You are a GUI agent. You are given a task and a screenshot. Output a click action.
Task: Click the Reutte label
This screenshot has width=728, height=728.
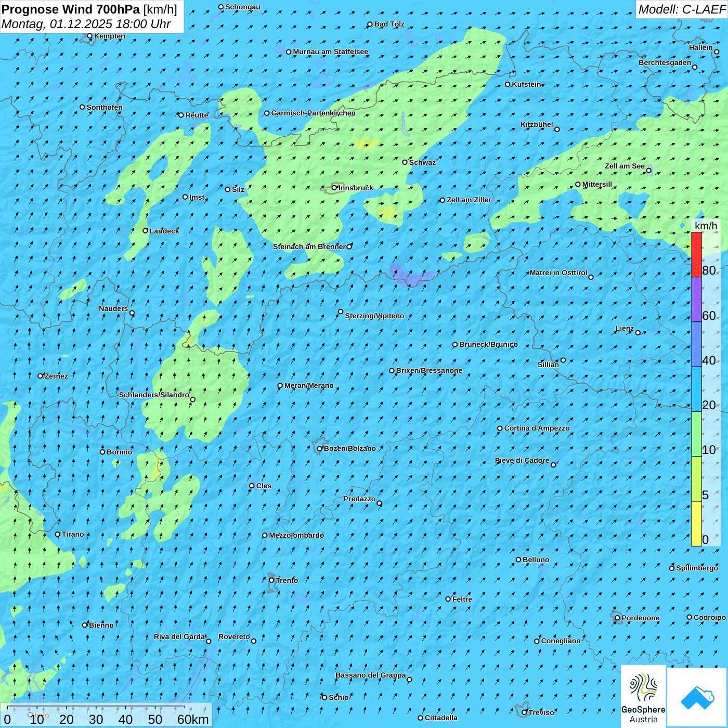197,115
